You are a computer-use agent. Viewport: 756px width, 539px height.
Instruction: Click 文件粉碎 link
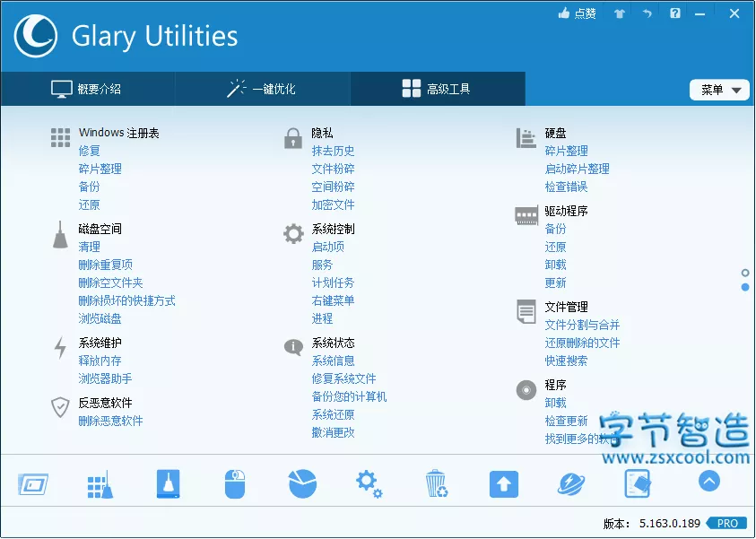click(x=333, y=169)
